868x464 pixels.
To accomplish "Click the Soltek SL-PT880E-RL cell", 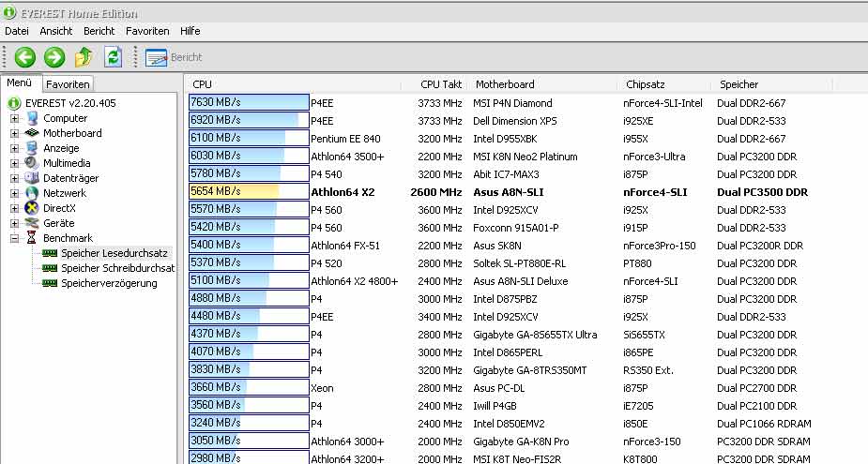I will [x=519, y=263].
